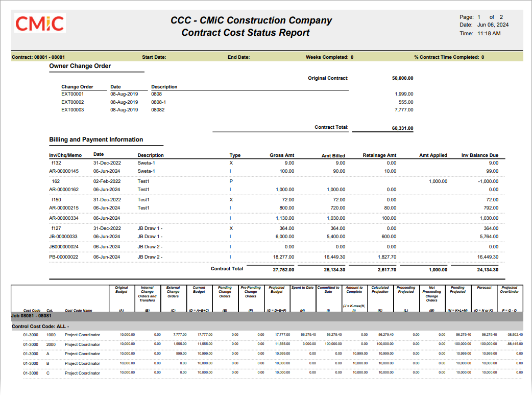This screenshot has height=396, width=532.
Task: Click total Amt Billed 25,134.30
Action: (x=334, y=270)
